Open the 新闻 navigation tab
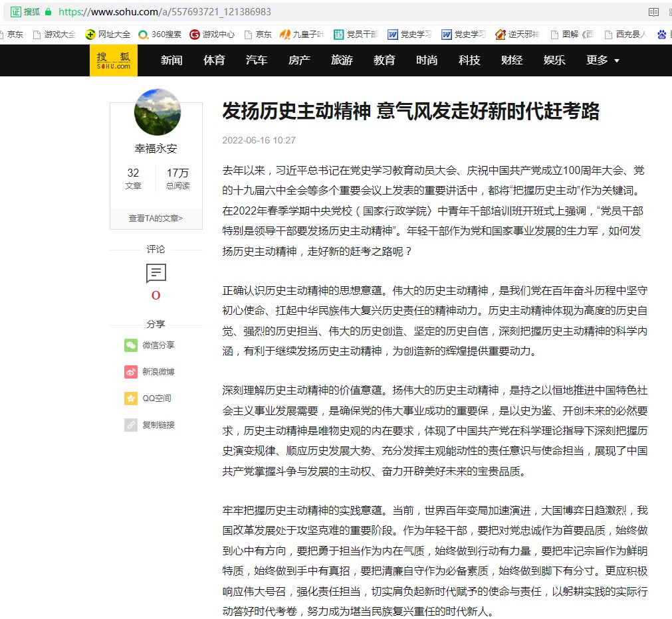Screen dimensions: 672x619 coord(171,60)
